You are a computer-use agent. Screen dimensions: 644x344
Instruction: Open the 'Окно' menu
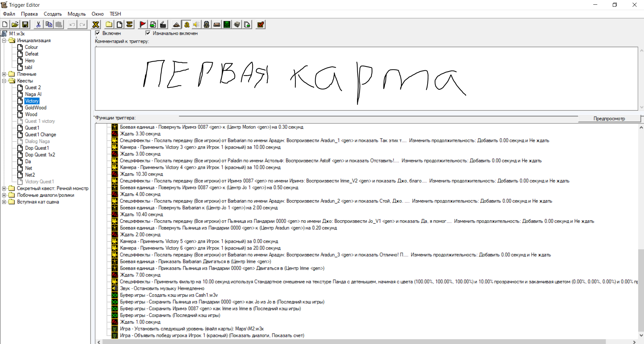coord(98,14)
